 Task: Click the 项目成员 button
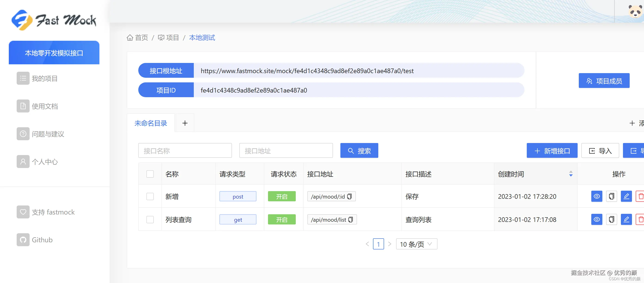point(604,81)
